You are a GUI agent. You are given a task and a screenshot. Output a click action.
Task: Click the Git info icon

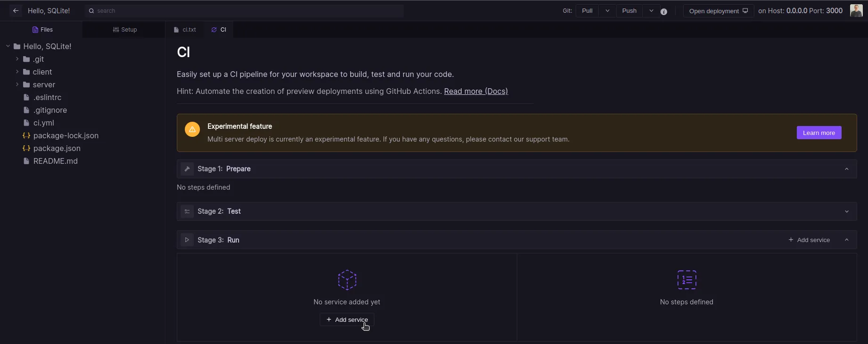coord(664,11)
